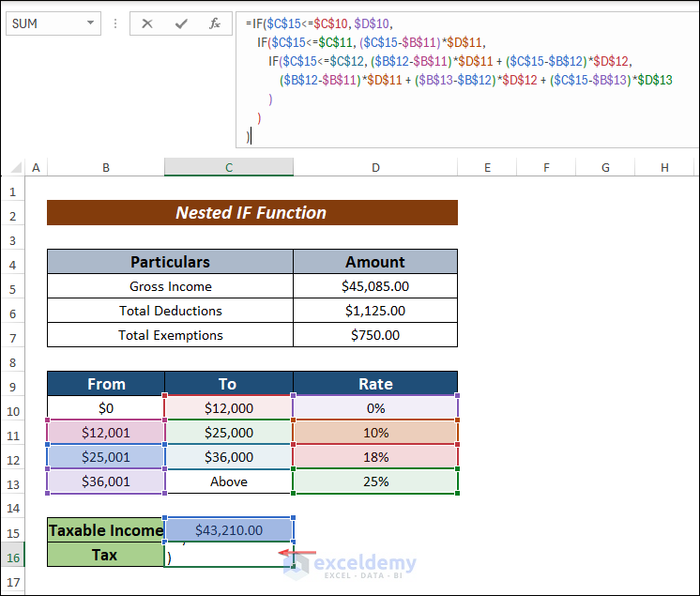Select the Total Exemptions cell
700x596 pixels.
(x=170, y=335)
